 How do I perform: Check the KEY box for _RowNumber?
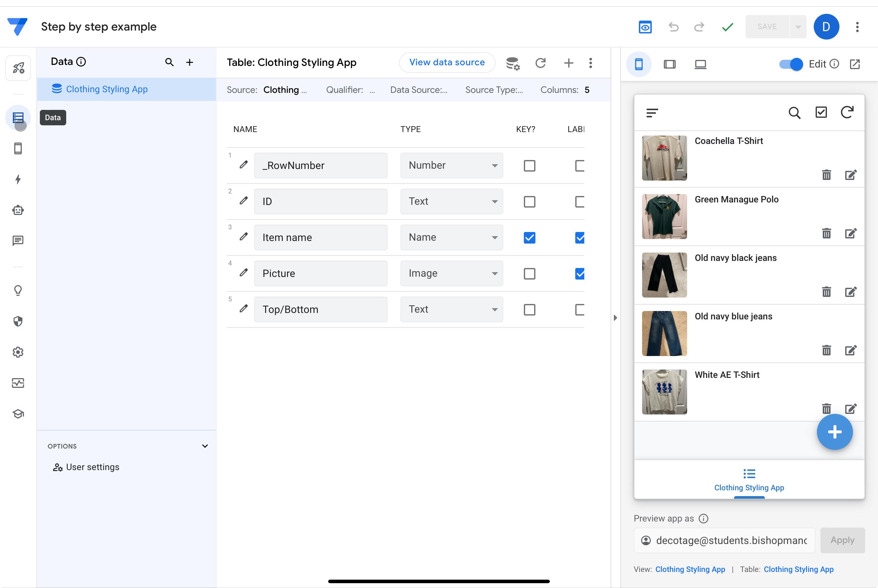(530, 166)
